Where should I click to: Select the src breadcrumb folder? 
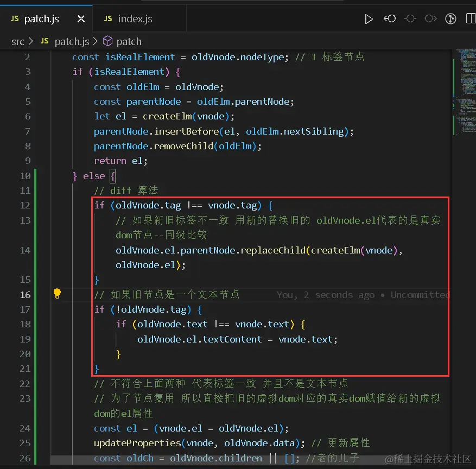pos(17,42)
